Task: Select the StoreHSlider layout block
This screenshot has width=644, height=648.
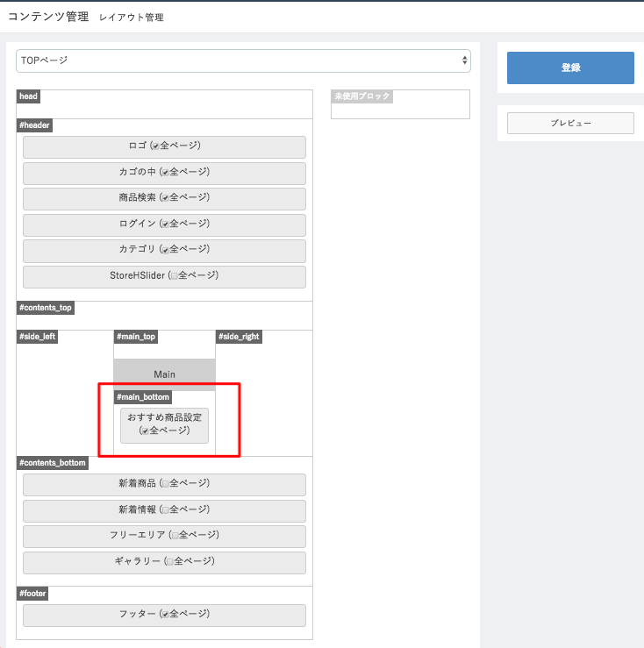Action: pos(164,277)
